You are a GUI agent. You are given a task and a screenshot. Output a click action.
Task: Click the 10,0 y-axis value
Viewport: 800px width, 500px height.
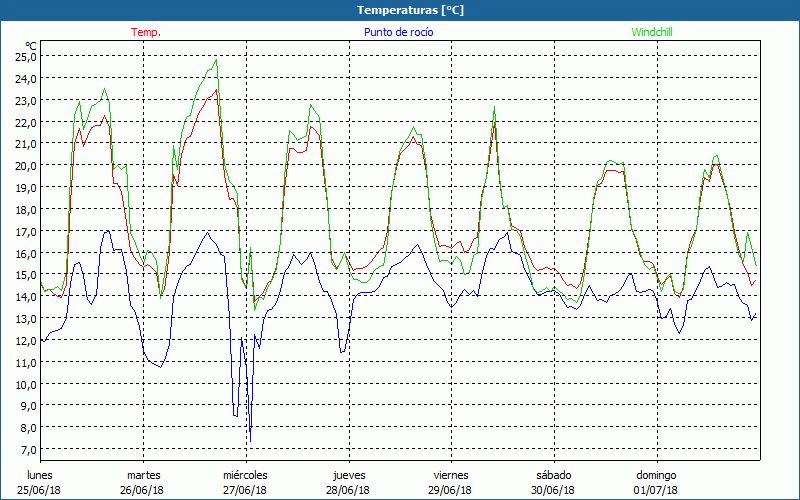26,385
